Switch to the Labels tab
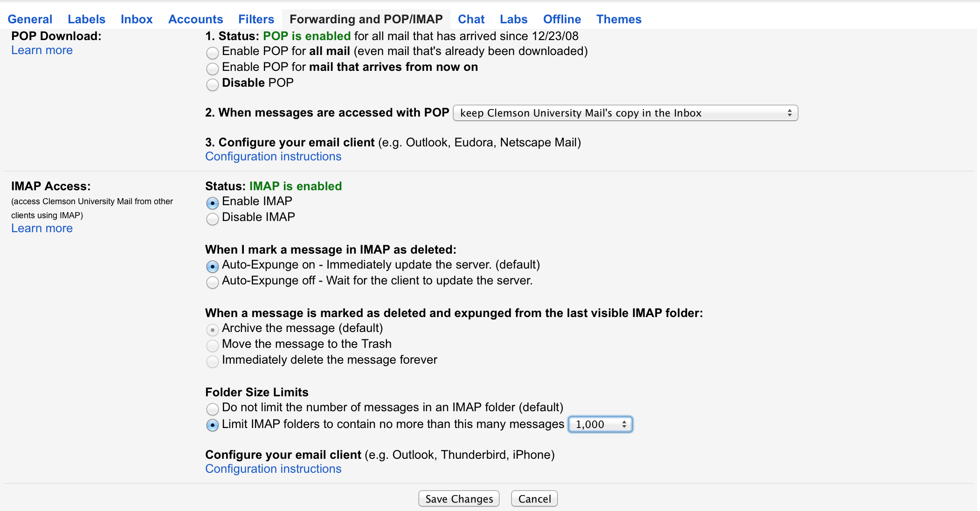980x511 pixels. point(86,19)
